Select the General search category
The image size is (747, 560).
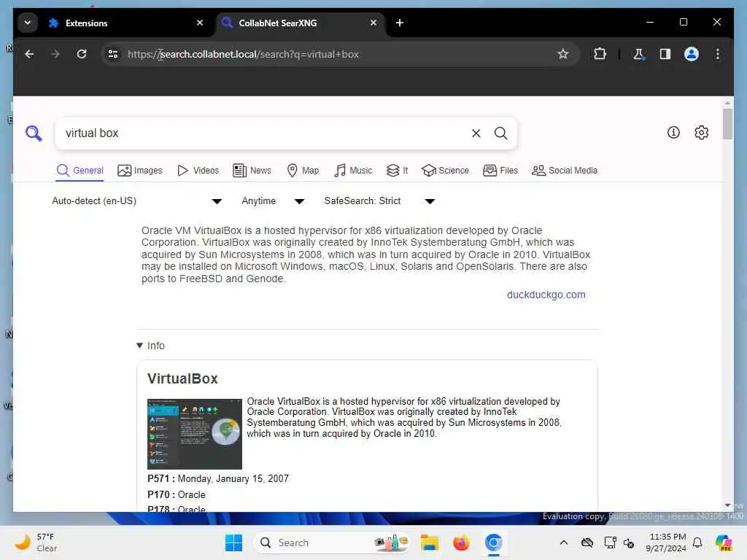[x=80, y=171]
